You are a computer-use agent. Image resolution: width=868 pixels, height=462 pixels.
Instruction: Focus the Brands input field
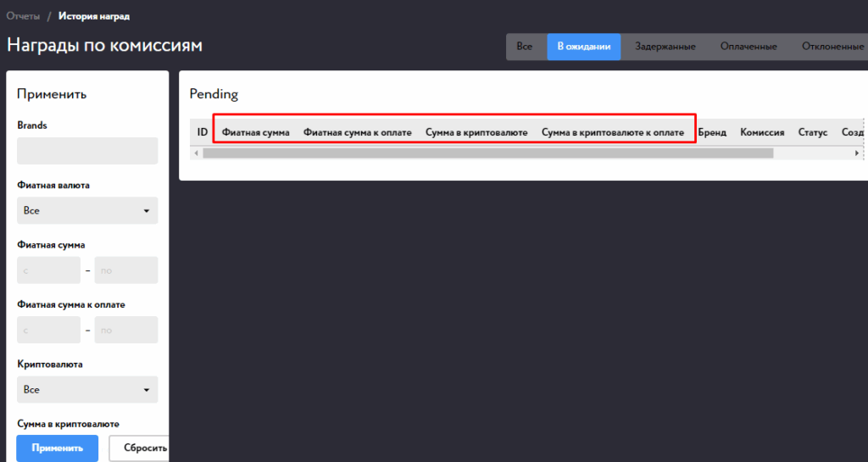pos(87,151)
